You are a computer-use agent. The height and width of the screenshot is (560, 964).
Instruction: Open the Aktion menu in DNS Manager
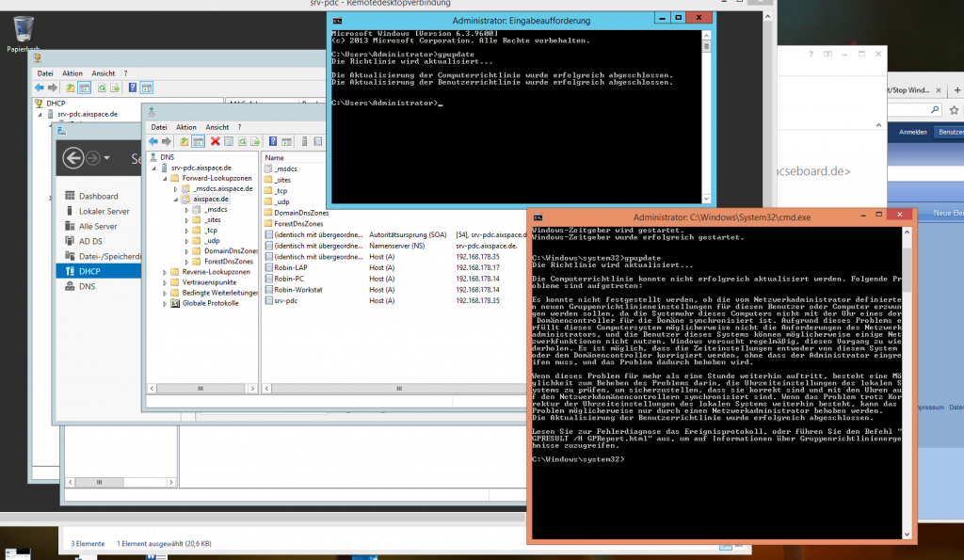[186, 127]
